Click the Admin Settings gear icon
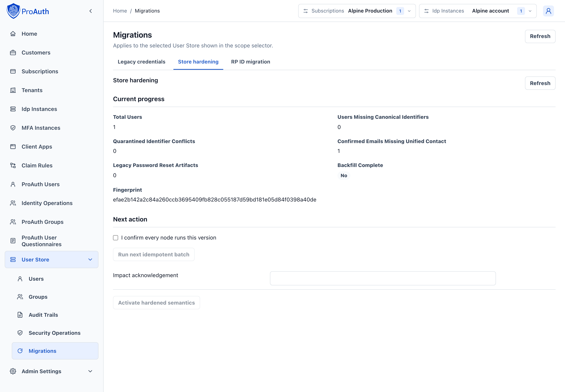Screen dimensions: 565x392 click(x=13, y=371)
